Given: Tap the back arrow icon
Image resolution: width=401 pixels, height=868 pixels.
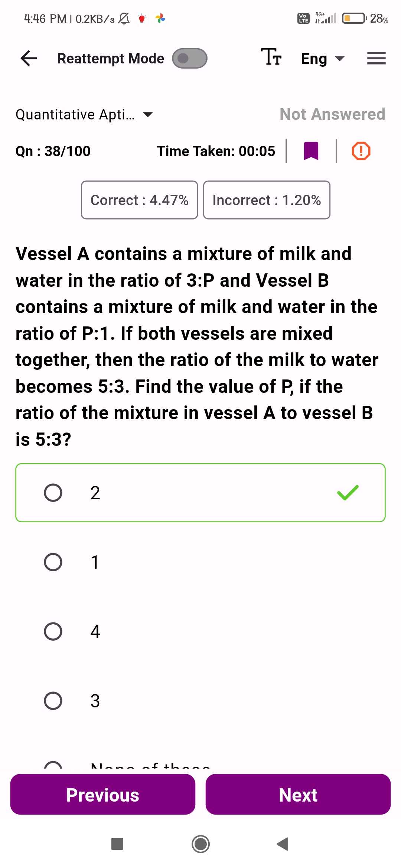Looking at the screenshot, I should pyautogui.click(x=29, y=58).
